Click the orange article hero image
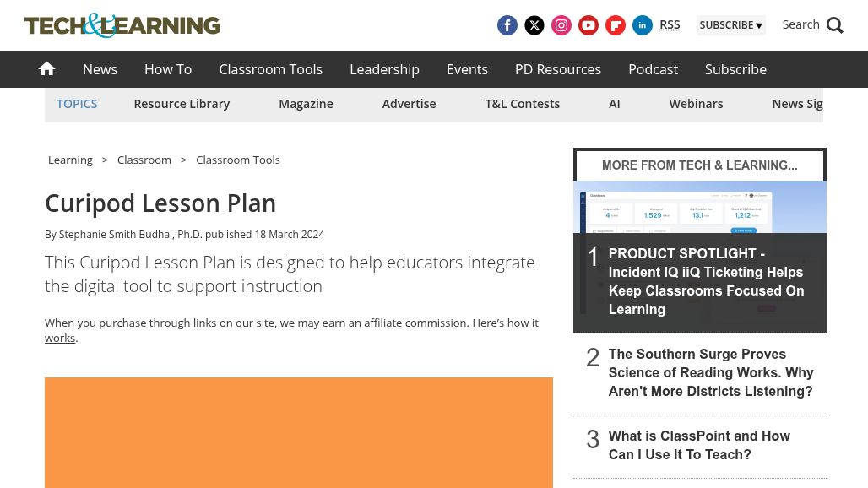 [299, 432]
